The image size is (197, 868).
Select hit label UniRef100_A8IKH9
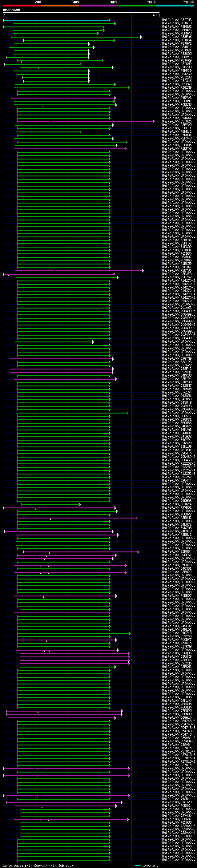(x=177, y=64)
